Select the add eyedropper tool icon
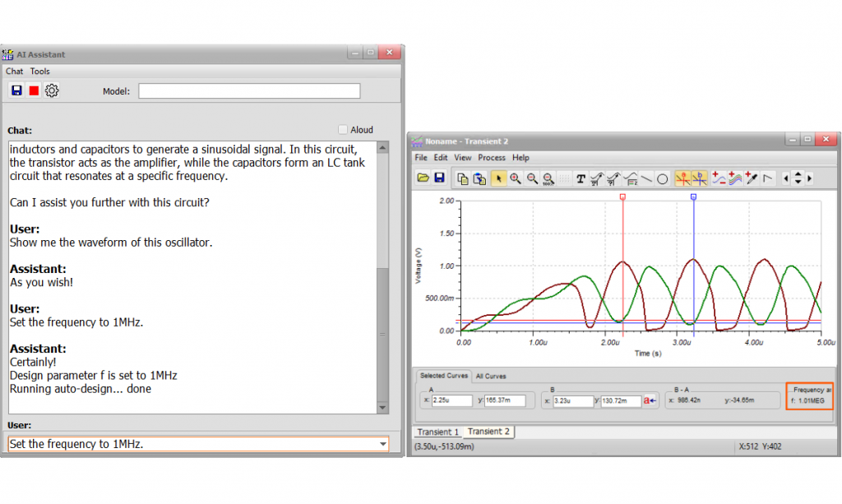 click(752, 178)
